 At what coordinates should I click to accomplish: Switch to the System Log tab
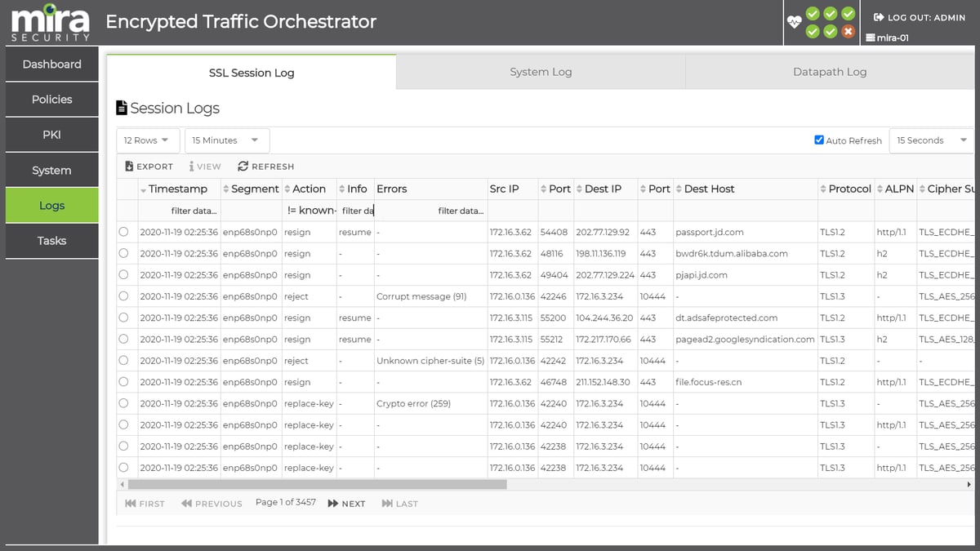click(x=541, y=72)
